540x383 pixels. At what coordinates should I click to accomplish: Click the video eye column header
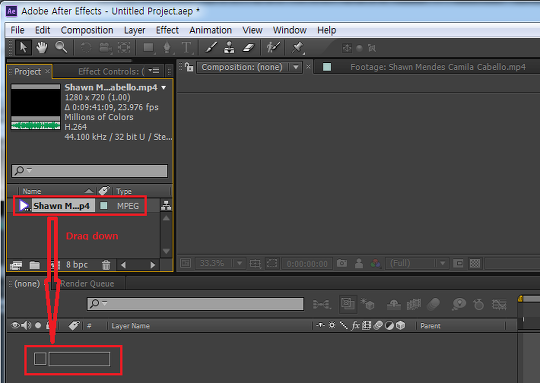point(15,325)
